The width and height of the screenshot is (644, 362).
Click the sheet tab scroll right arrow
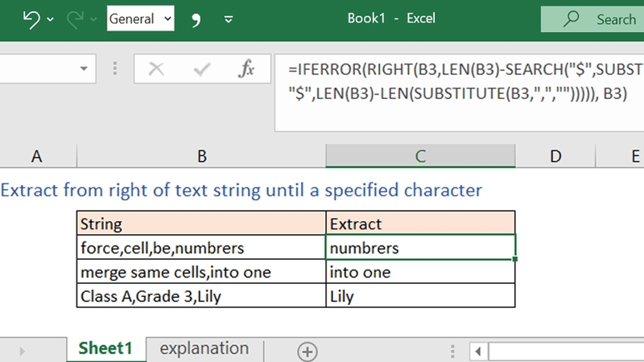pos(23,352)
